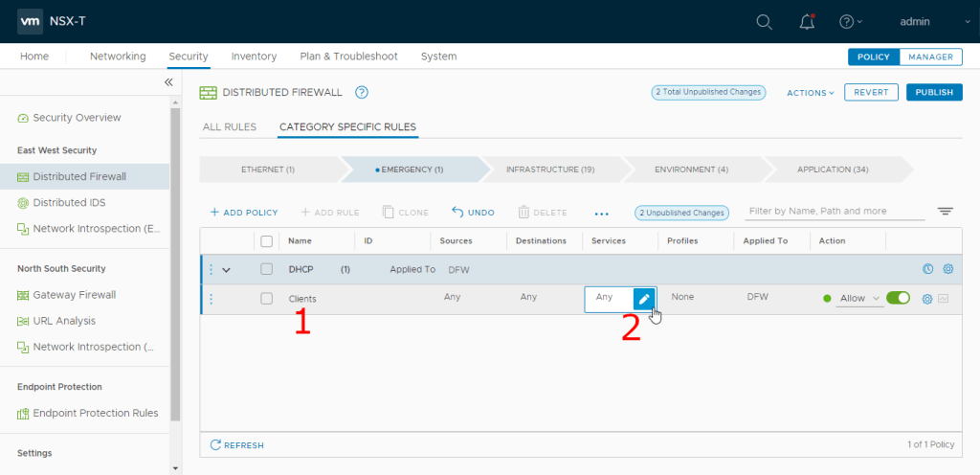The image size is (980, 475).
Task: Check the DHCP policy checkbox
Action: [x=267, y=270]
